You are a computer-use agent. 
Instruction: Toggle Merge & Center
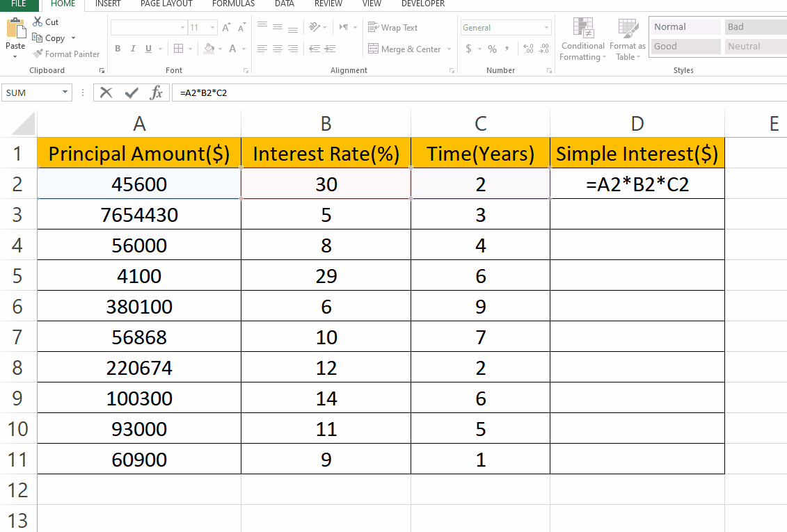point(408,49)
